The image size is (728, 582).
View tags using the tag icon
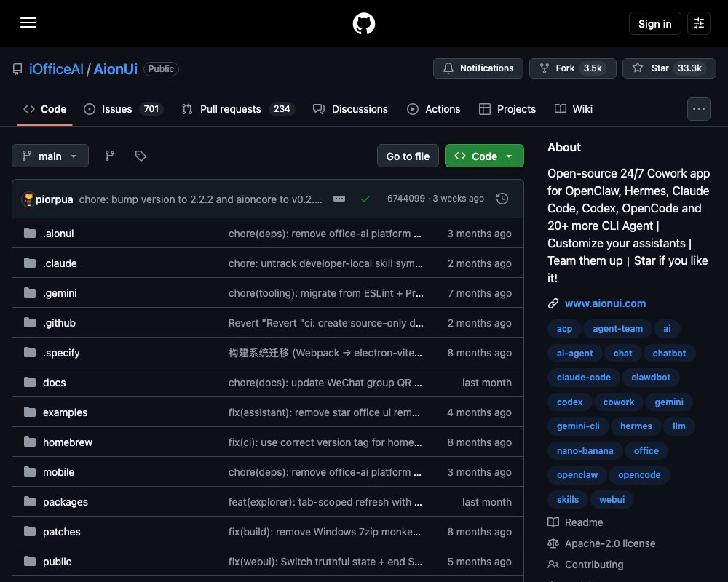point(141,156)
